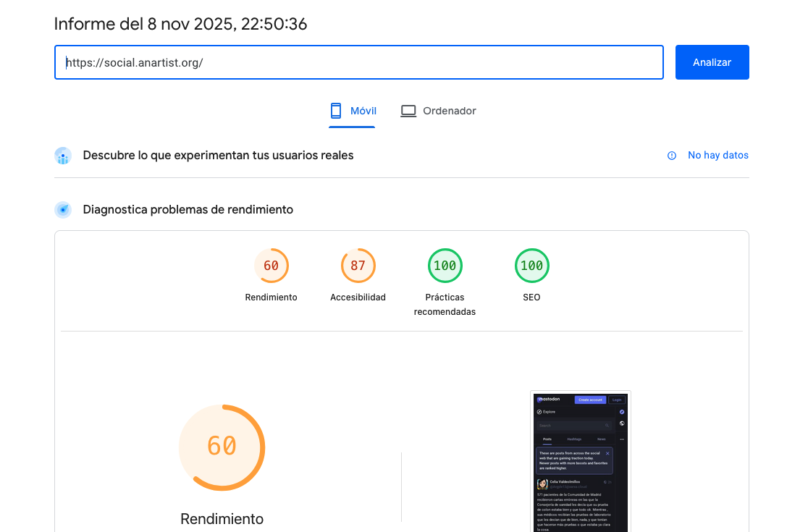Click the performance diagnostics radar icon
Image resolution: width=808 pixels, height=532 pixels.
point(63,210)
